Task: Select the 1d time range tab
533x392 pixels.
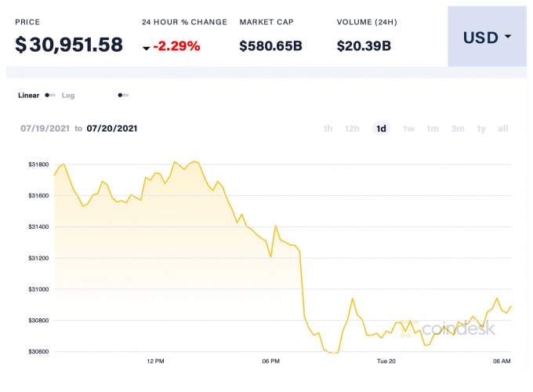Action: pyautogui.click(x=381, y=129)
